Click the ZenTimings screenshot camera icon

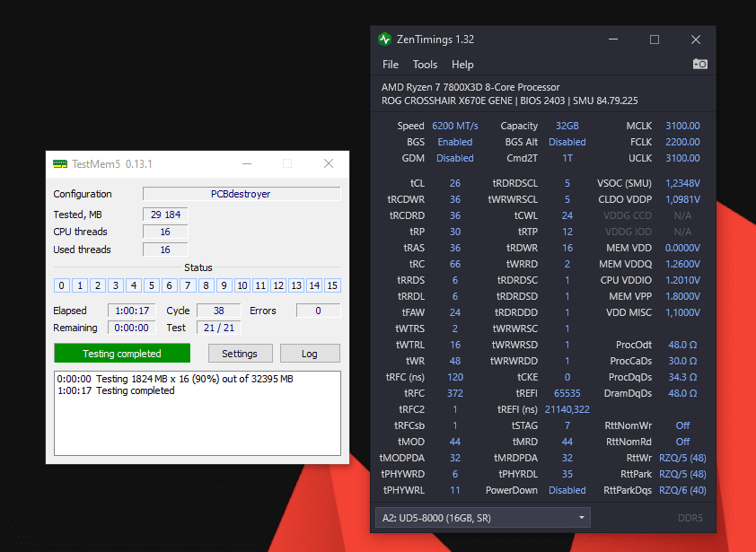click(x=699, y=64)
